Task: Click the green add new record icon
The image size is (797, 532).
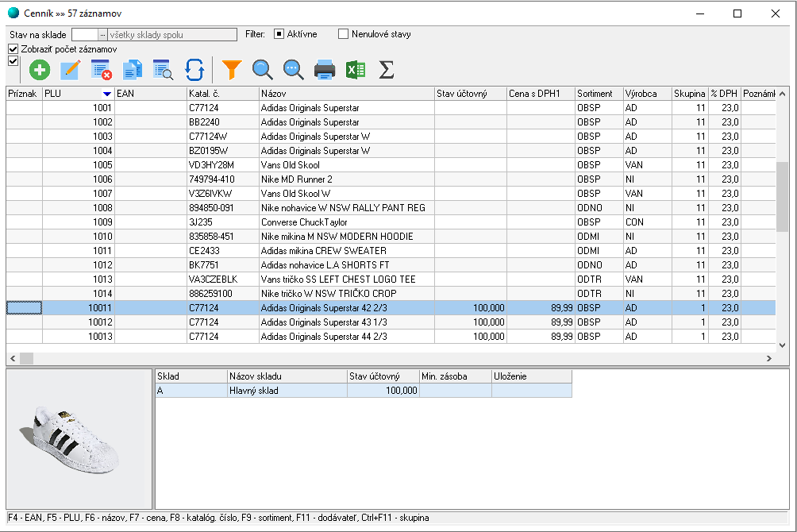Action: point(40,70)
